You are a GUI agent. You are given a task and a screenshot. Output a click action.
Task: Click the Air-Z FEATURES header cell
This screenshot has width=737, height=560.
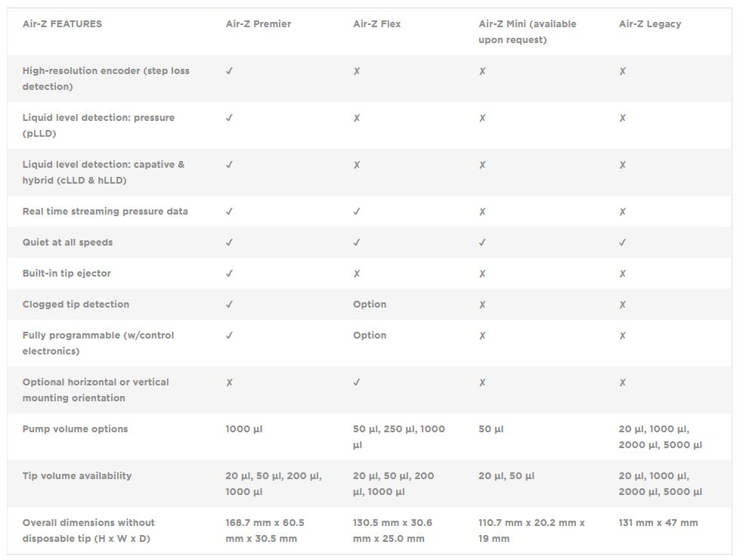(x=62, y=24)
